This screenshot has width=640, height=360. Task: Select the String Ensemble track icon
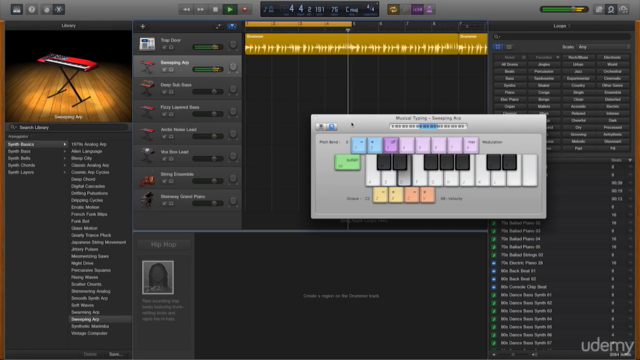click(147, 178)
